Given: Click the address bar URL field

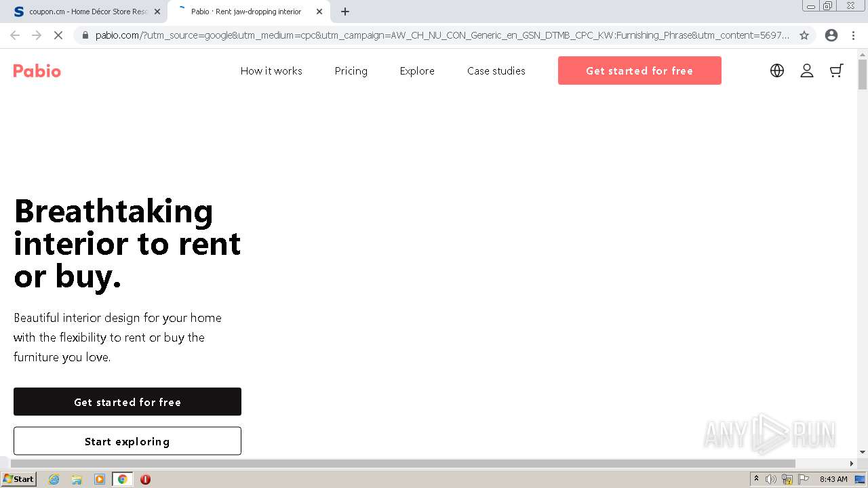Looking at the screenshot, I should 441,35.
